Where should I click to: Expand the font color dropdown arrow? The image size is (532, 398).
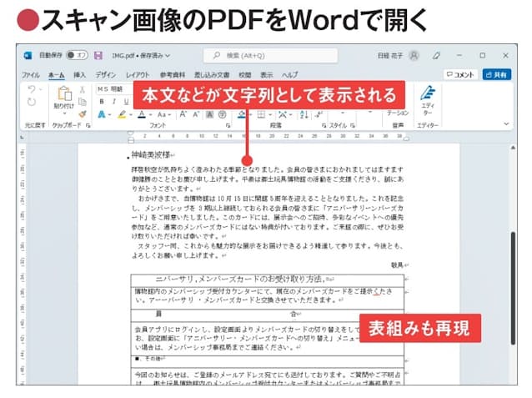[x=150, y=115]
